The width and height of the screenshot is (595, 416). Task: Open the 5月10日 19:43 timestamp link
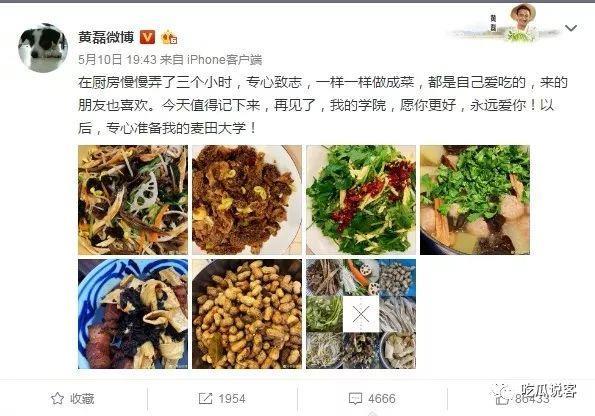tap(117, 59)
